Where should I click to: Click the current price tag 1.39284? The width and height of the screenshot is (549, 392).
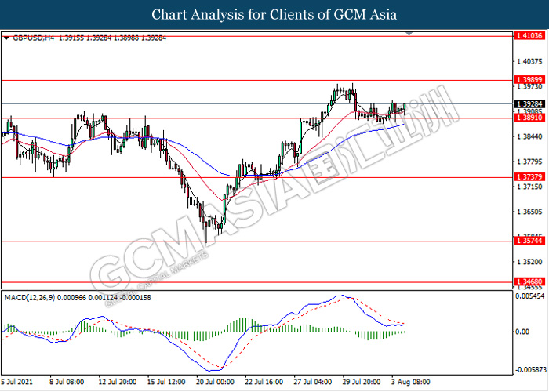529,104
